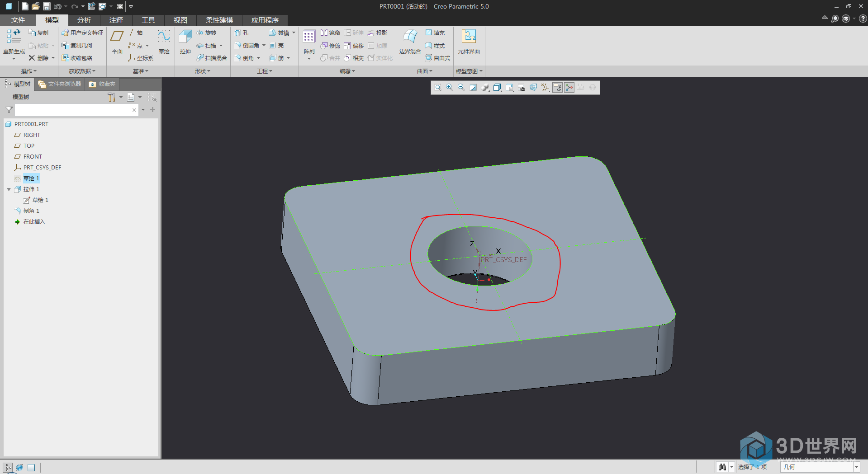This screenshot has width=868, height=474.
Task: Select the Pattern (阵列) tool
Action: pos(309,43)
